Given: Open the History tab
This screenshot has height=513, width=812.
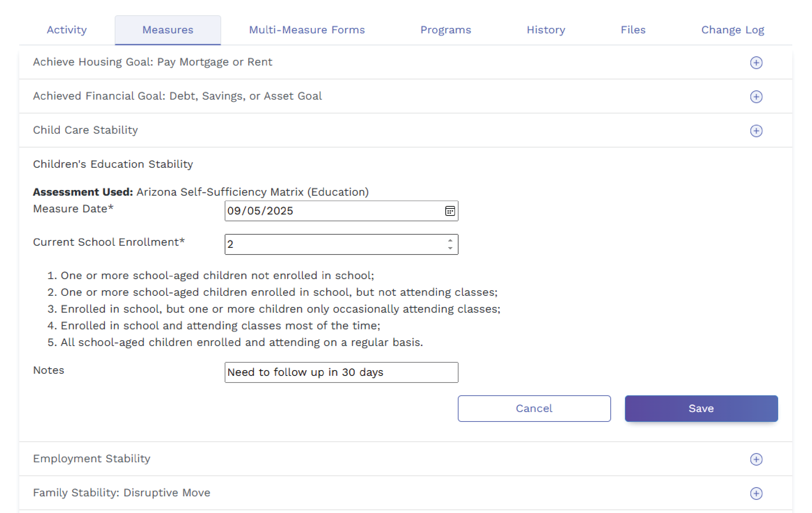Looking at the screenshot, I should [546, 30].
